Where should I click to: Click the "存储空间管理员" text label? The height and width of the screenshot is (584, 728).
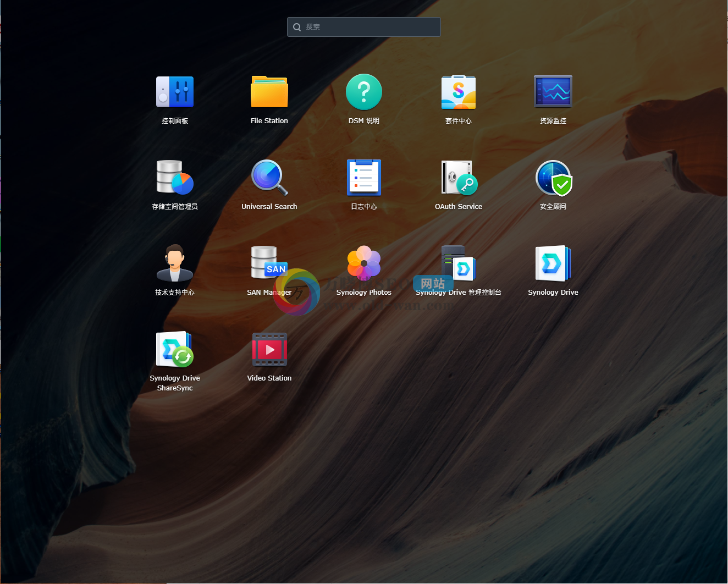(x=175, y=206)
